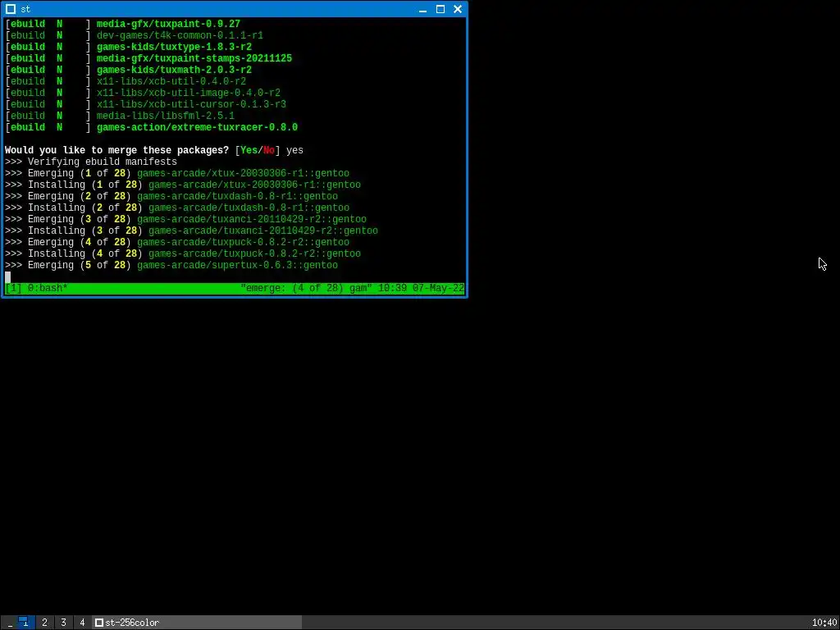
Task: Click the green Yes option in prompt
Action: (x=249, y=150)
